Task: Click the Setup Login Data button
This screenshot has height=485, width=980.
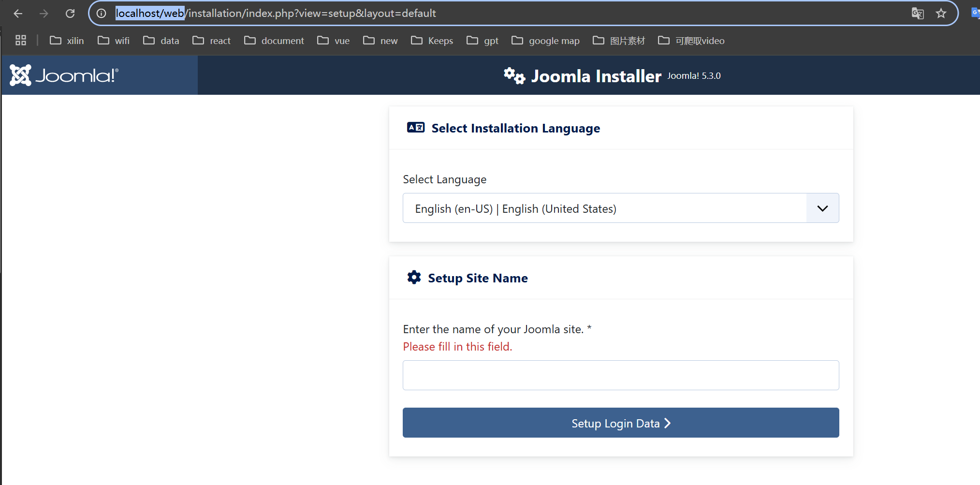Action: coord(621,423)
